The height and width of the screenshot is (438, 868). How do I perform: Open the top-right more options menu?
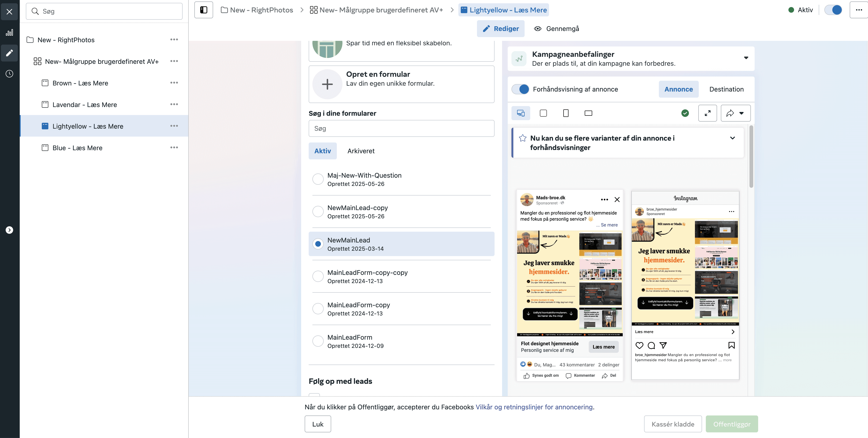click(859, 10)
